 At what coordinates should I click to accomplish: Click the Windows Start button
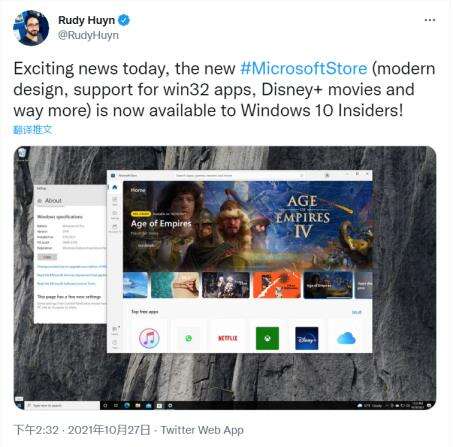click(x=19, y=405)
